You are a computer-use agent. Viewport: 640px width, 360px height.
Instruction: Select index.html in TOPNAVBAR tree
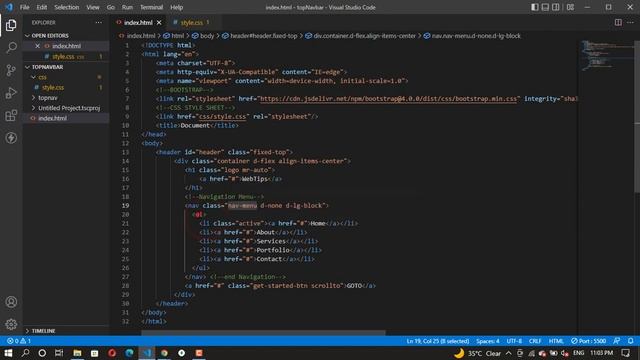click(x=52, y=118)
